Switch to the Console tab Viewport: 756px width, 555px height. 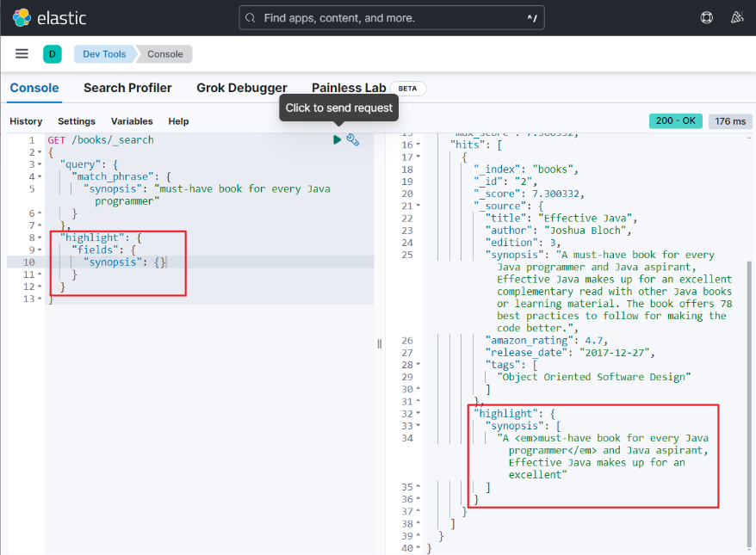(34, 88)
